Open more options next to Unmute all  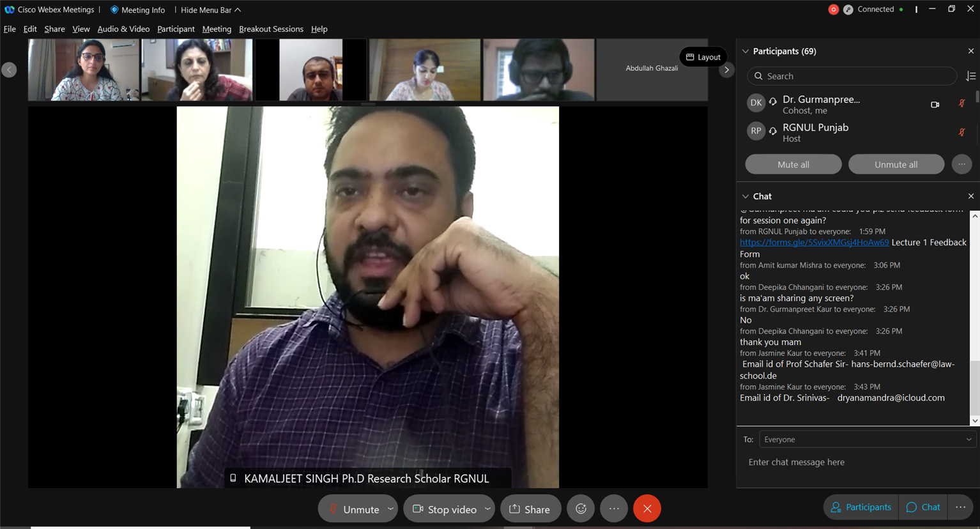961,164
